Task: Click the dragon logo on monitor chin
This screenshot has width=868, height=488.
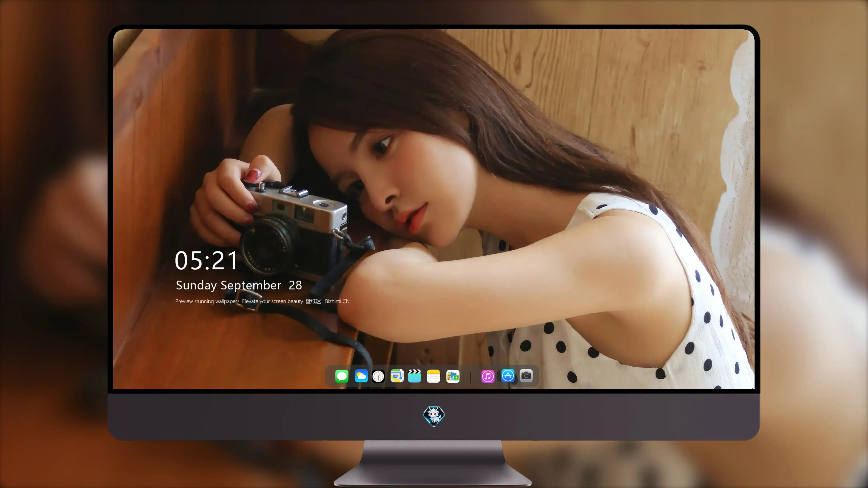Action: 434,416
